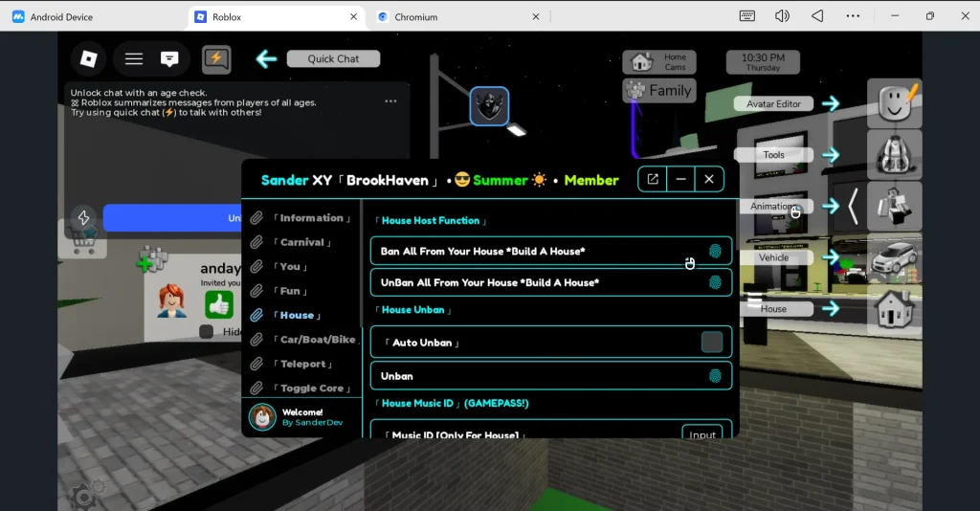Open the Roblox logo menu
This screenshot has height=511, width=980.
89,58
